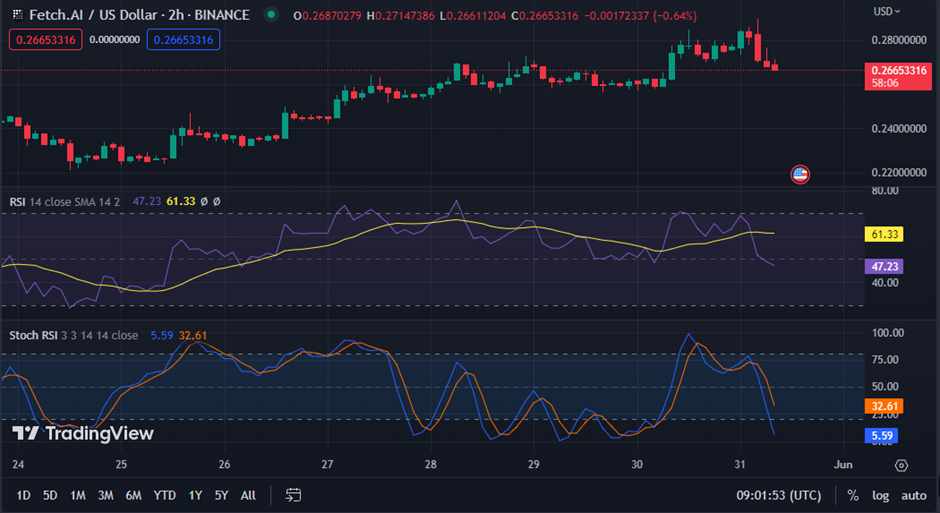Viewport: 940px width, 513px height.
Task: Open time axis settings gear icon
Action: click(901, 465)
